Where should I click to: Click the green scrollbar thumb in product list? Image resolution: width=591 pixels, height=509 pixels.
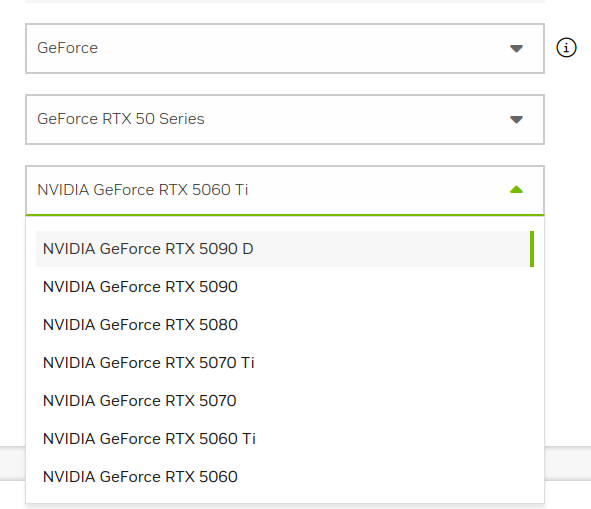(x=532, y=249)
